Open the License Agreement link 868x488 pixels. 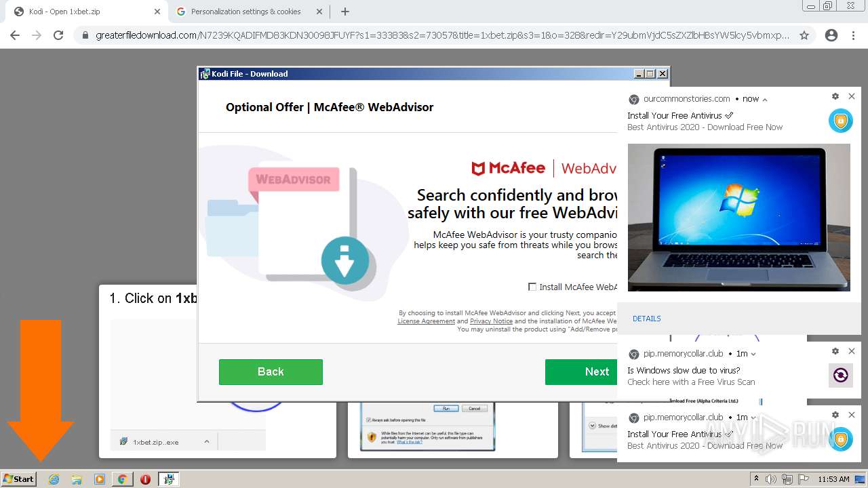coord(426,321)
